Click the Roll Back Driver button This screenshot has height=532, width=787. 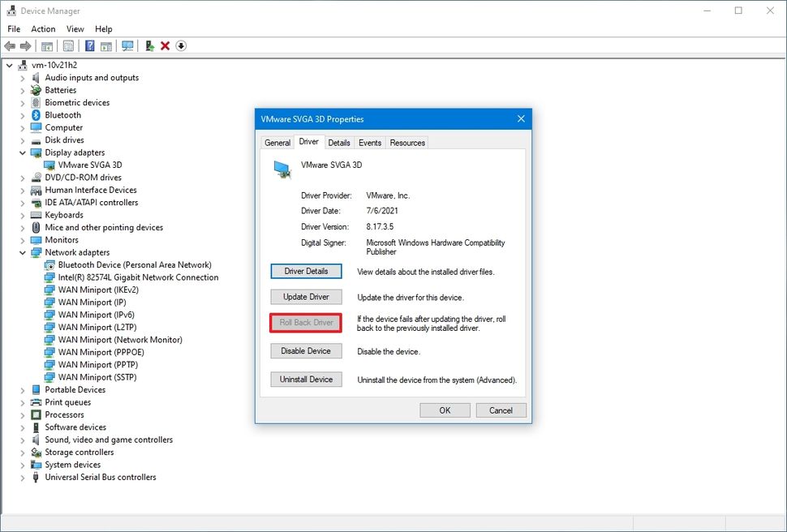point(306,323)
